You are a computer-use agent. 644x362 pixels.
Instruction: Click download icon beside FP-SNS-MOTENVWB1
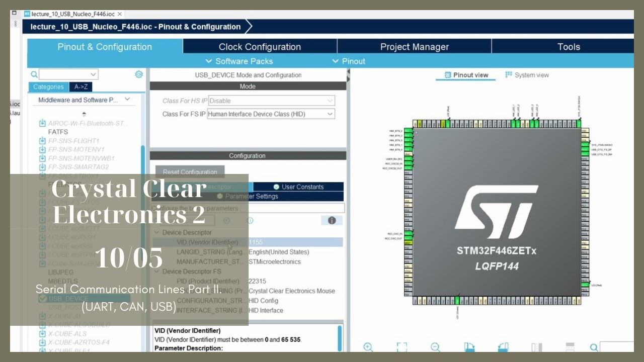[42, 158]
